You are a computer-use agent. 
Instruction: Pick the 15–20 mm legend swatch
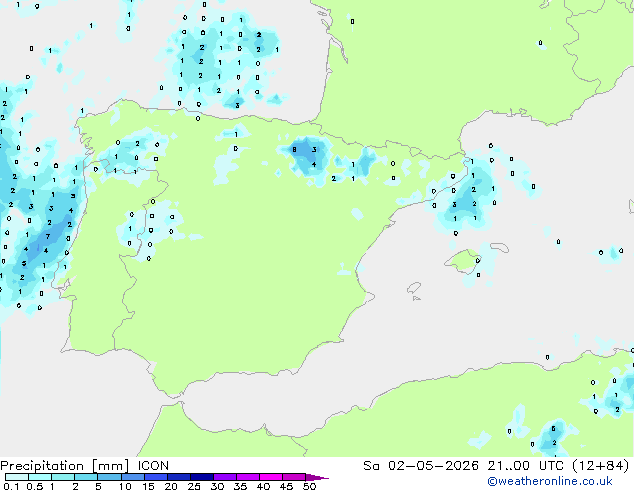click(156, 477)
